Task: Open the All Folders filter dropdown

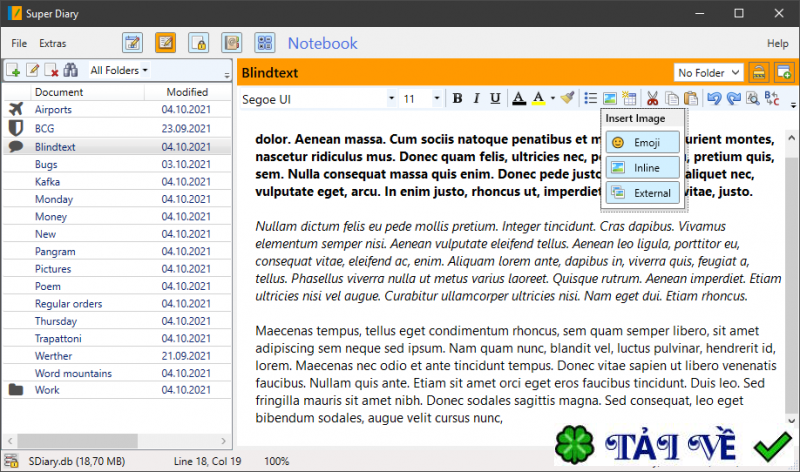Action: click(x=119, y=70)
